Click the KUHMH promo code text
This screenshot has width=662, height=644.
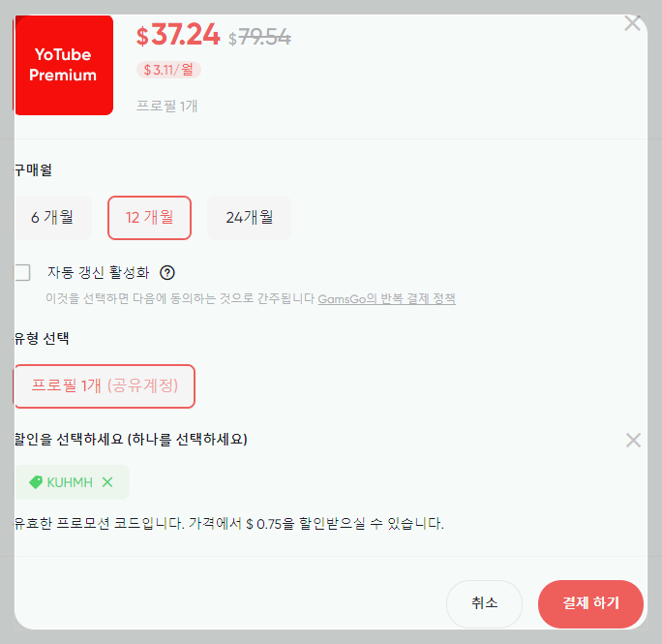pyautogui.click(x=70, y=482)
